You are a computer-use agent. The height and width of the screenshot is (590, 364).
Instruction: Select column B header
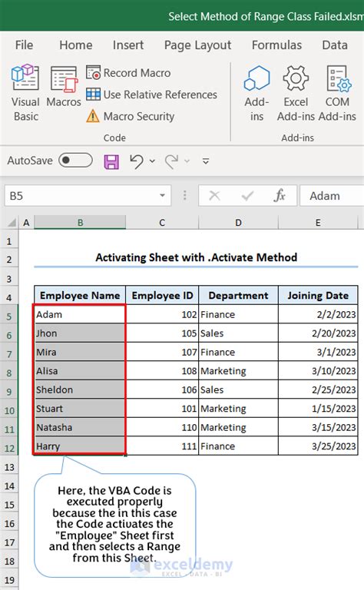coord(80,222)
